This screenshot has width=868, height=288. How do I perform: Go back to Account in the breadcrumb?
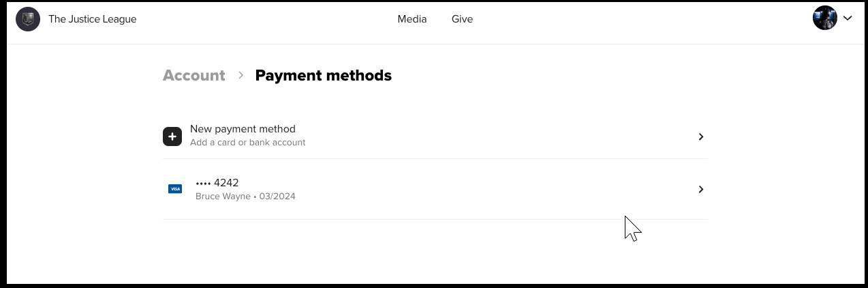[193, 75]
